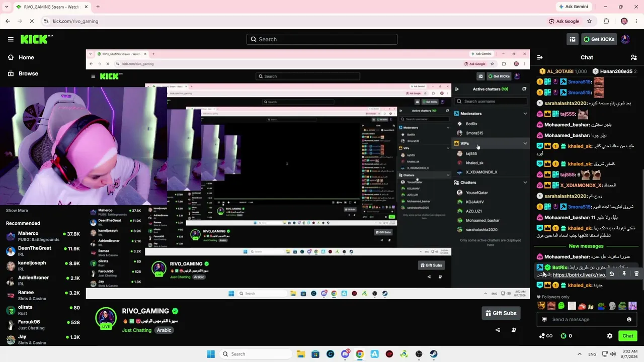This screenshot has height=362, width=644.
Task: Click the Get KICKs button
Action: click(x=598, y=39)
